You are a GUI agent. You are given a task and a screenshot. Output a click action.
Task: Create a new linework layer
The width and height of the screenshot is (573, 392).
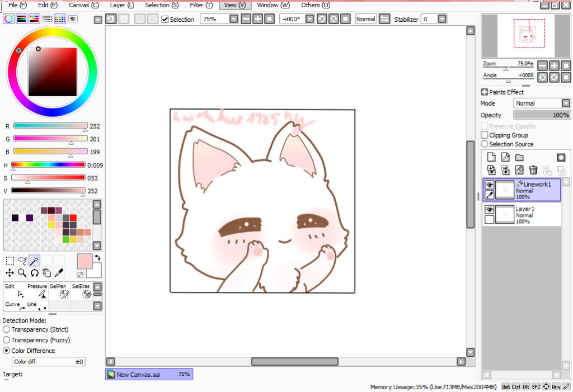pyautogui.click(x=505, y=157)
